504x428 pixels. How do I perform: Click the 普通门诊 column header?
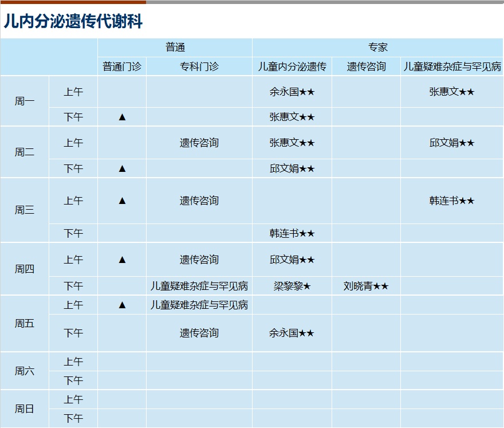121,66
